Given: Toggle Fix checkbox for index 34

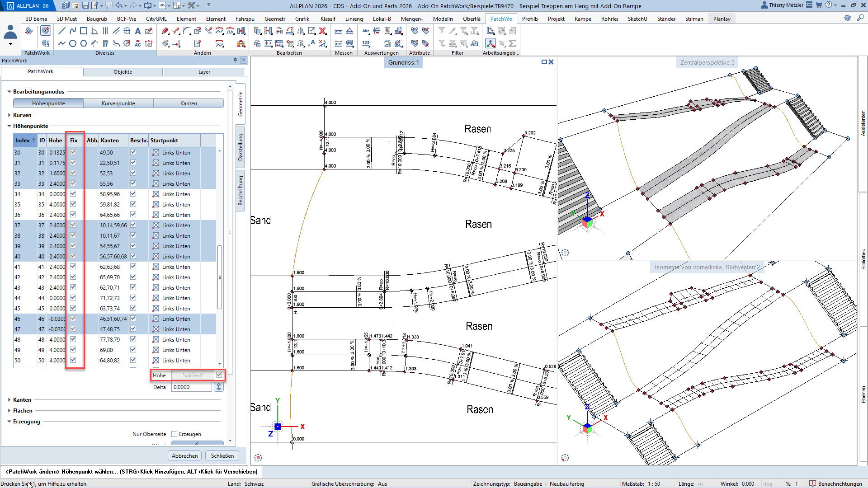Looking at the screenshot, I should coord(73,194).
